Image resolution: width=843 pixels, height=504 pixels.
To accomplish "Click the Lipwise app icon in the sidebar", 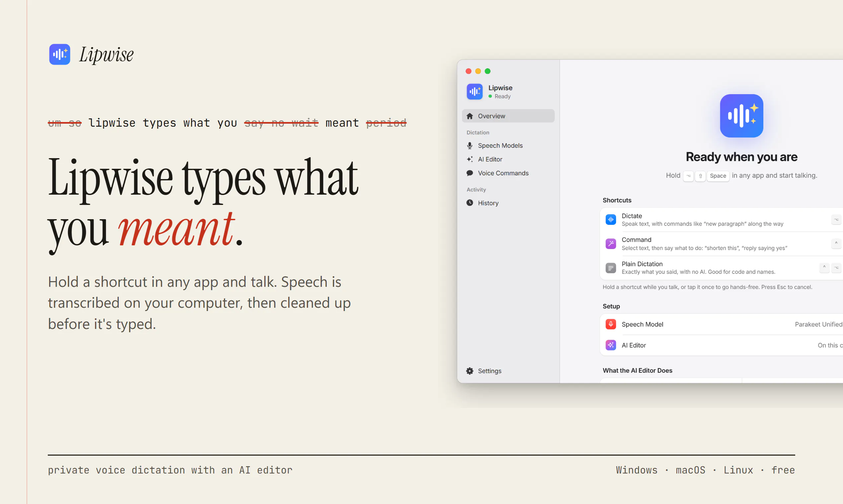I will pyautogui.click(x=475, y=92).
